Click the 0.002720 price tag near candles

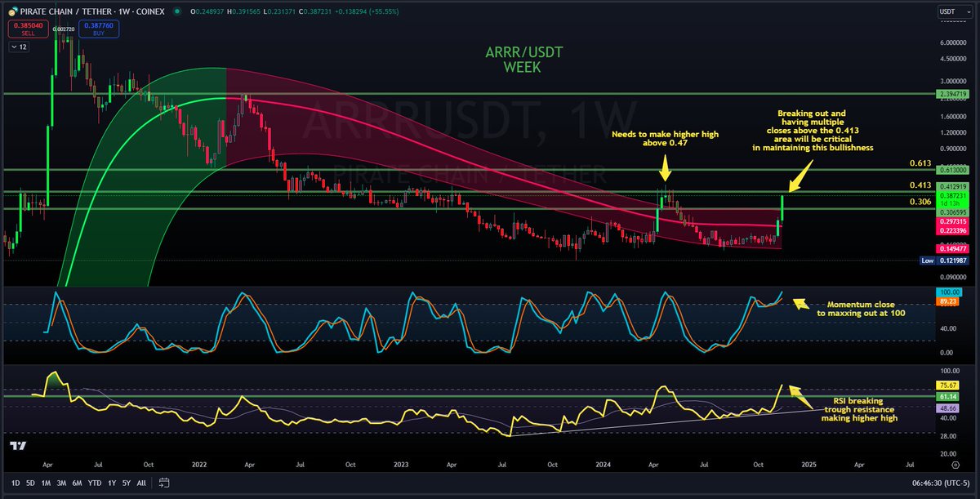click(x=64, y=29)
